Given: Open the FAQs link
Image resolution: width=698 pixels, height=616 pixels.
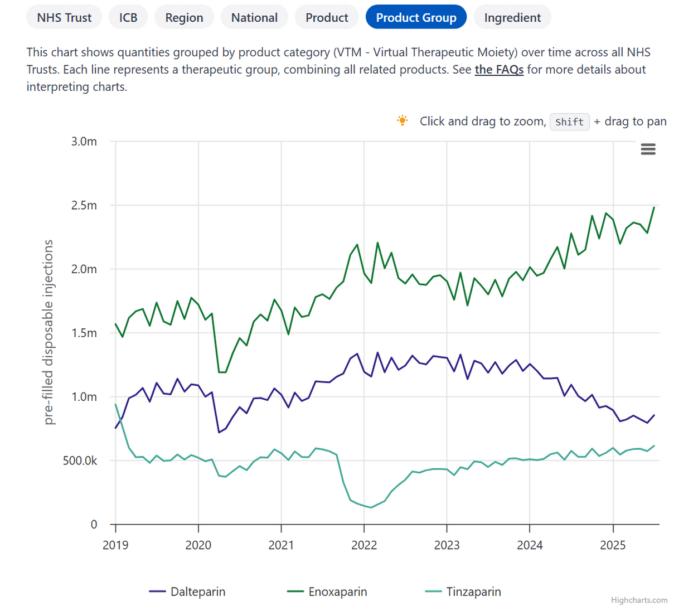Looking at the screenshot, I should coord(499,70).
